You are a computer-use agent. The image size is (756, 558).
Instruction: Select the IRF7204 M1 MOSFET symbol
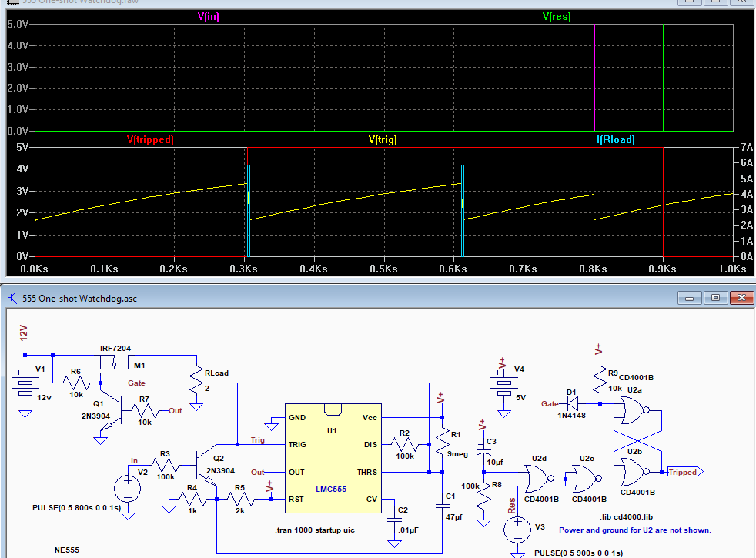pos(114,365)
